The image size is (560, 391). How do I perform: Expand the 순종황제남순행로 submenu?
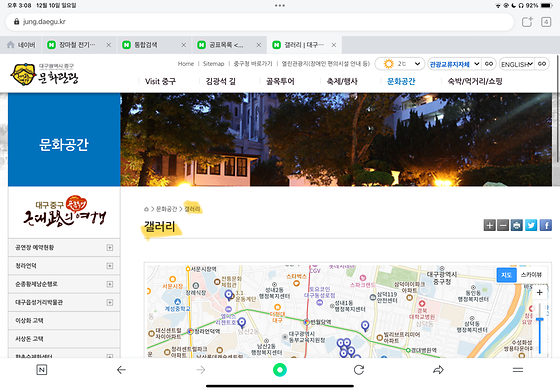(110, 284)
